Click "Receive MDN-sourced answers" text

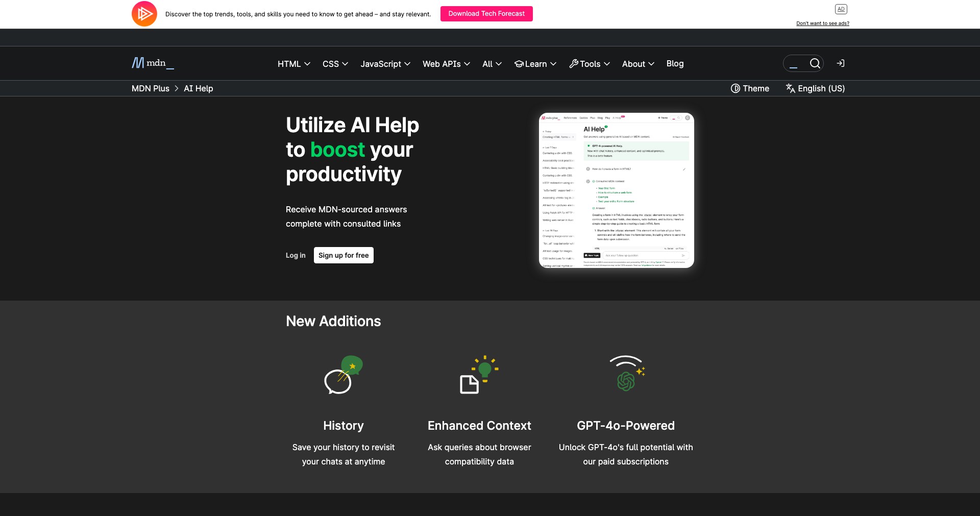click(347, 209)
